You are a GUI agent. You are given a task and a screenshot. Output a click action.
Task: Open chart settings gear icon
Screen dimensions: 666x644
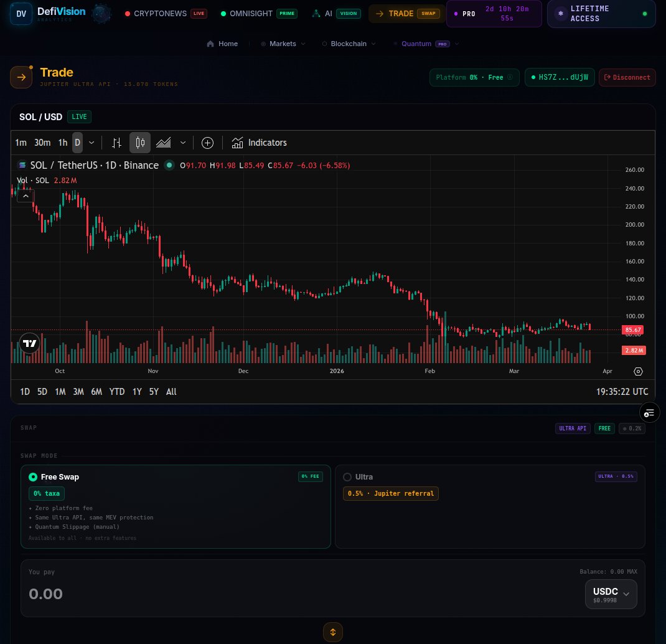coord(638,372)
